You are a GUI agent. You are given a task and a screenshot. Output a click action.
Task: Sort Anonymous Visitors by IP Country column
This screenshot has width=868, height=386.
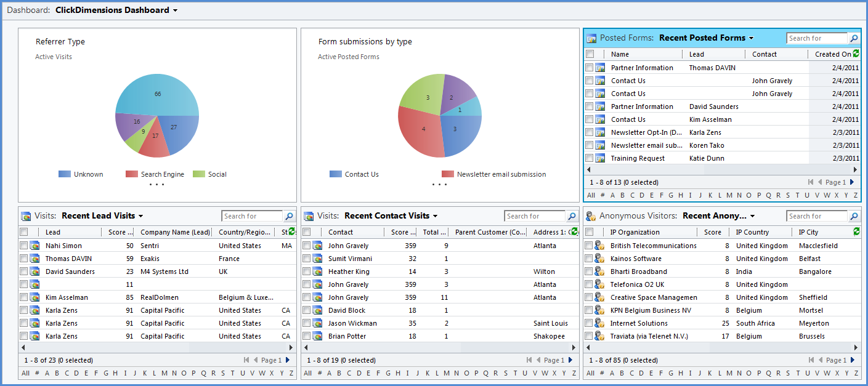[752, 232]
